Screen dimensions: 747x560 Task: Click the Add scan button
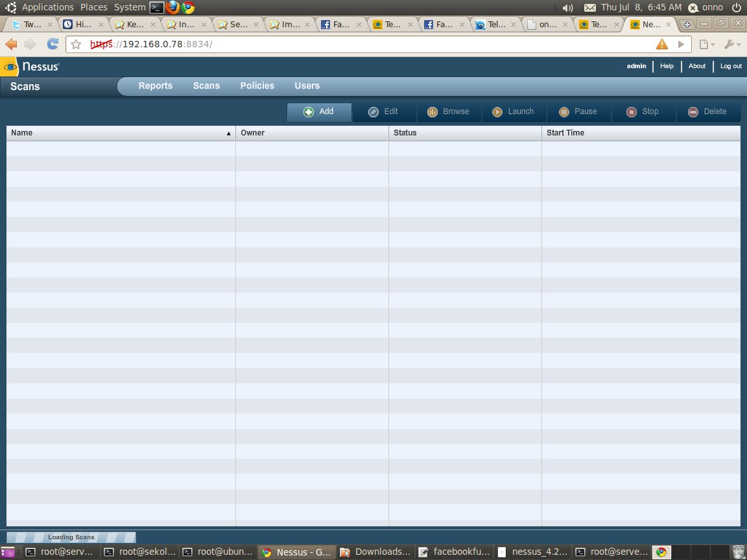[319, 112]
